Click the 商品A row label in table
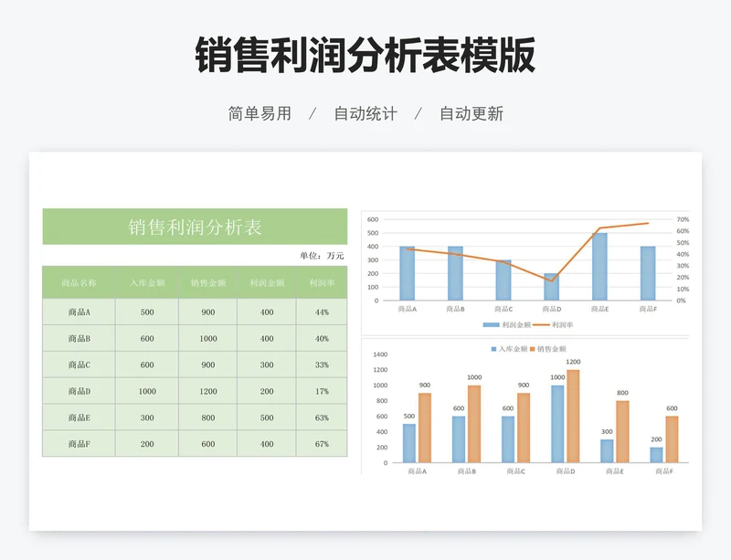 [x=79, y=312]
